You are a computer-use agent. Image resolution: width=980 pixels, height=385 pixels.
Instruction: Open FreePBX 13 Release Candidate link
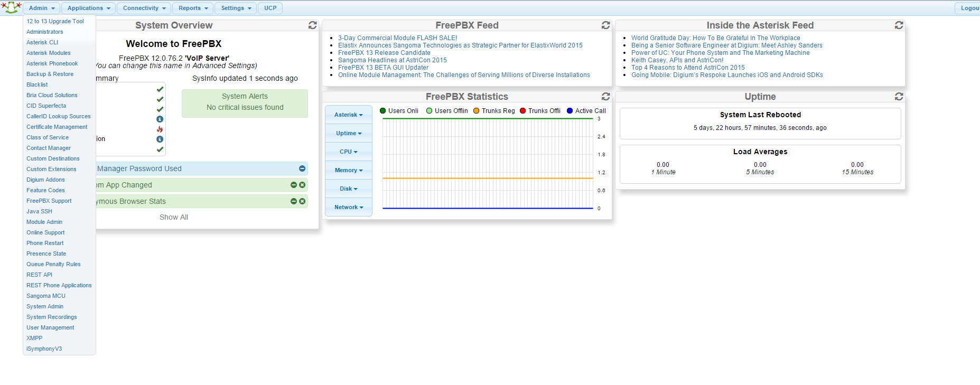[384, 53]
